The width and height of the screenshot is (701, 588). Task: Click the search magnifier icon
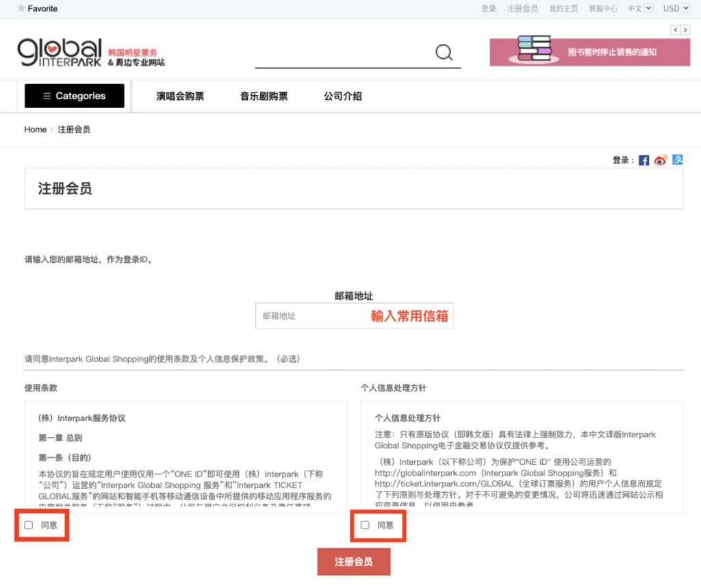[444, 53]
